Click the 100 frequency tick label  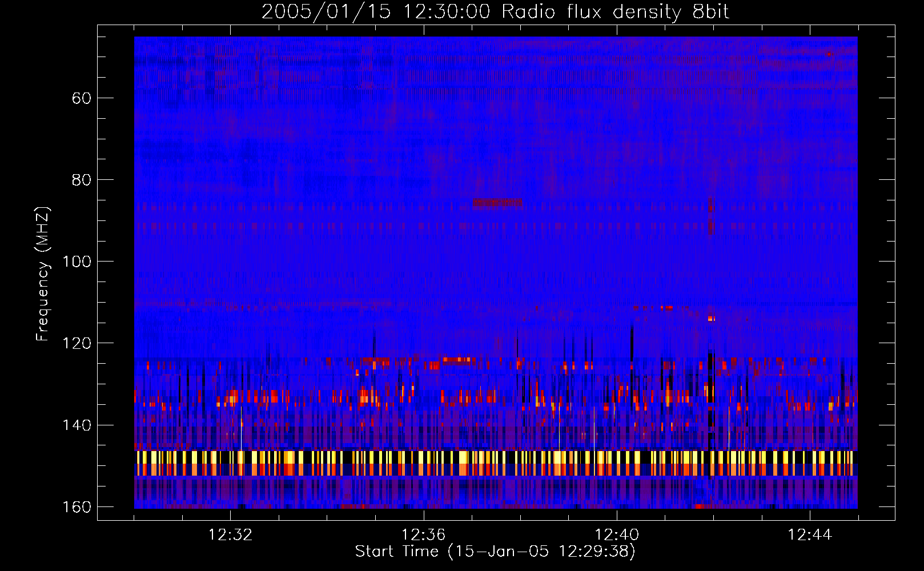click(77, 262)
